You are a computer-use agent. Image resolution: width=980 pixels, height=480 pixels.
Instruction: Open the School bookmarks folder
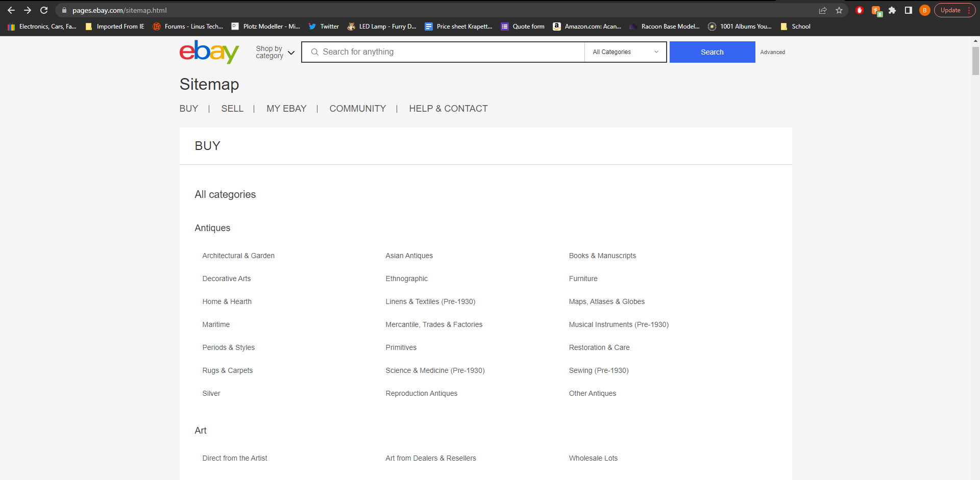[795, 27]
